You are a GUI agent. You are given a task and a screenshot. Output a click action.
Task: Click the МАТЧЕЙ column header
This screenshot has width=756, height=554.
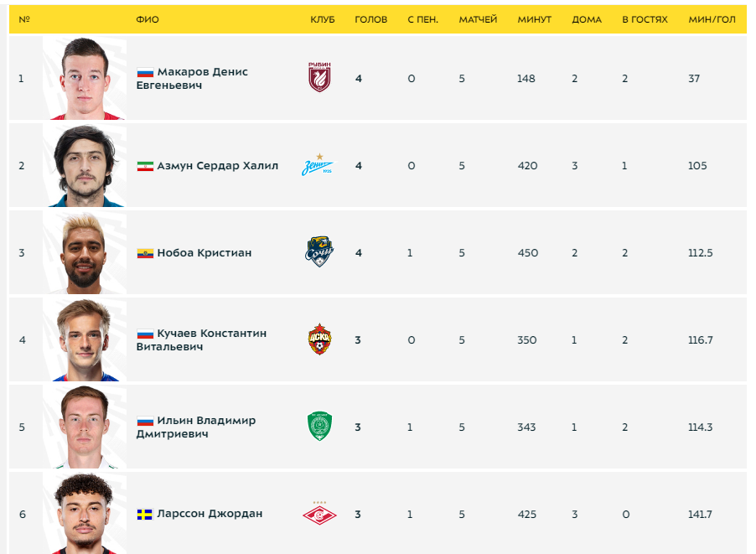pos(478,20)
